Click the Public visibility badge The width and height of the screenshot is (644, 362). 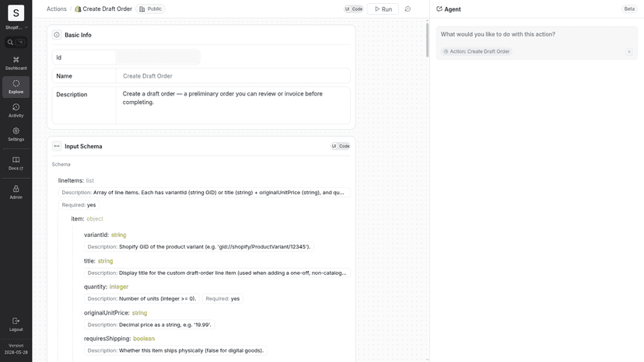pos(151,9)
